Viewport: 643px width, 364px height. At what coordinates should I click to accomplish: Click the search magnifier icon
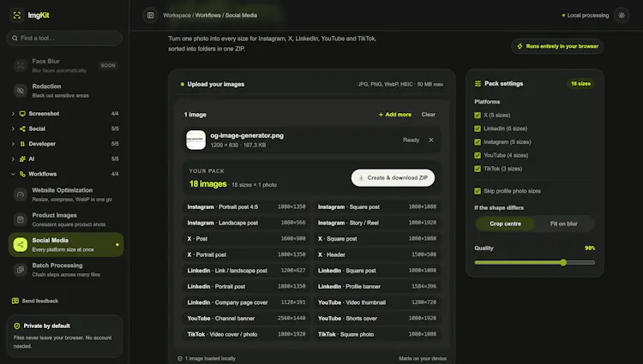(15, 38)
